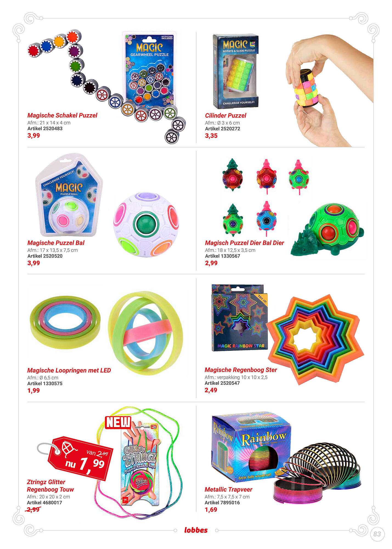Image resolution: width=392 pixels, height=549 pixels.
Task: Click the page number 83 circle
Action: tap(377, 534)
